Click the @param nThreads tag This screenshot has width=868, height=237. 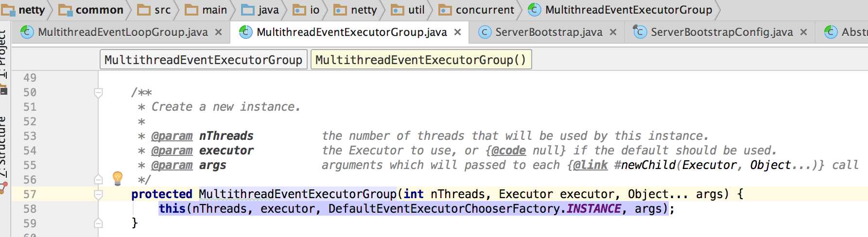point(172,136)
